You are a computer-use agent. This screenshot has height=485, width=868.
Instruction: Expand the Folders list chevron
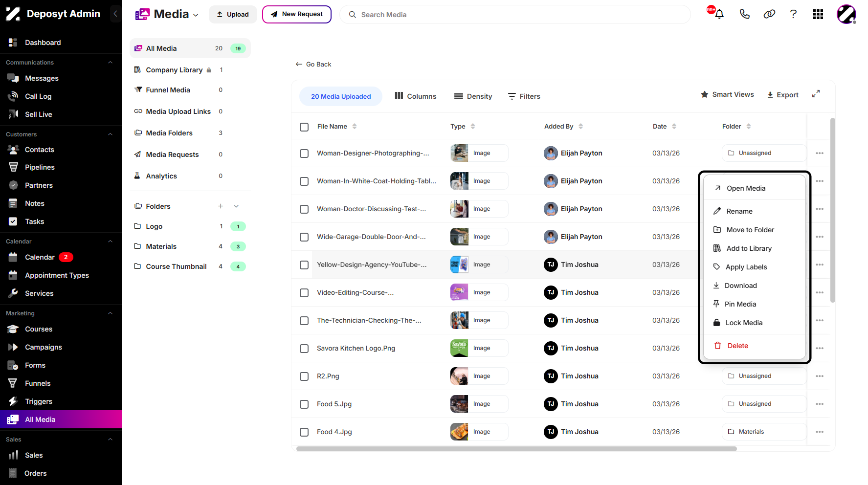(x=236, y=206)
